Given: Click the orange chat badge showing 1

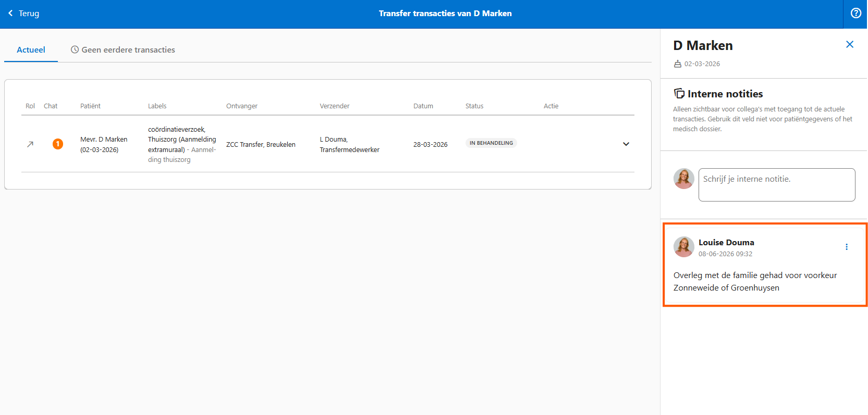Looking at the screenshot, I should tap(58, 144).
